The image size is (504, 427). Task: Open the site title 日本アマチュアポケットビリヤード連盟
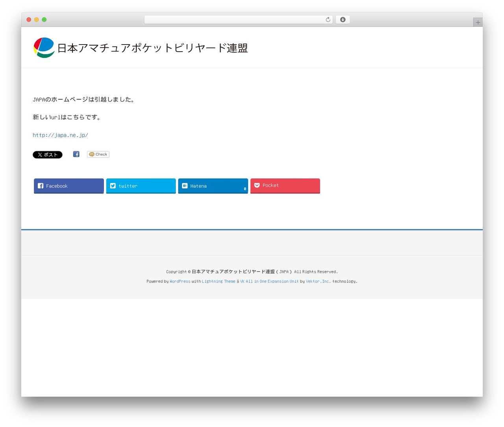pos(152,48)
